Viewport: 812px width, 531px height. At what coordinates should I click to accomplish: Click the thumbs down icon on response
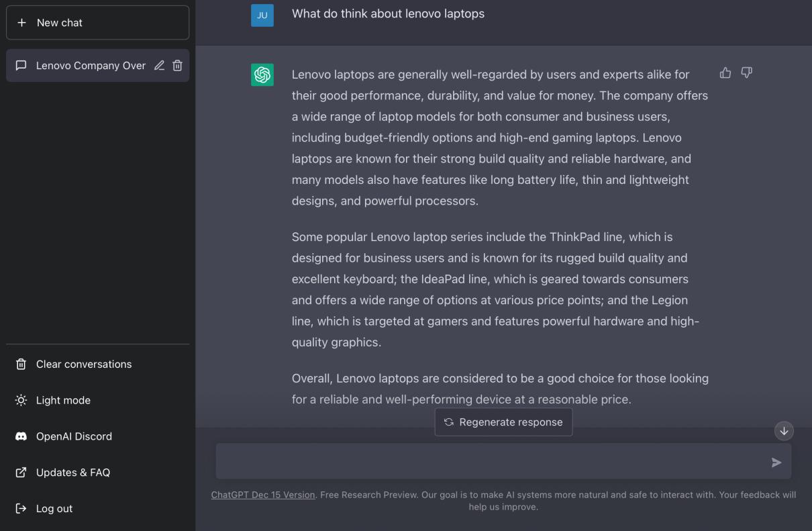[746, 73]
